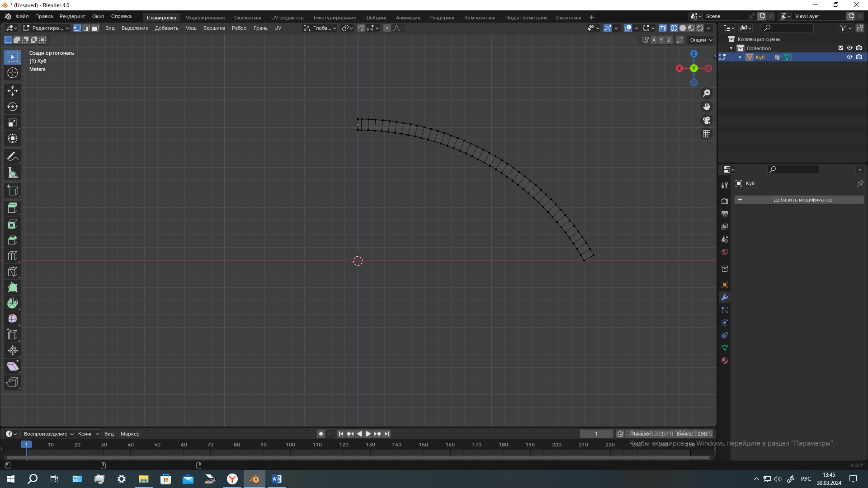Click the Pan view hand icon
The image size is (868, 488).
coord(707,107)
